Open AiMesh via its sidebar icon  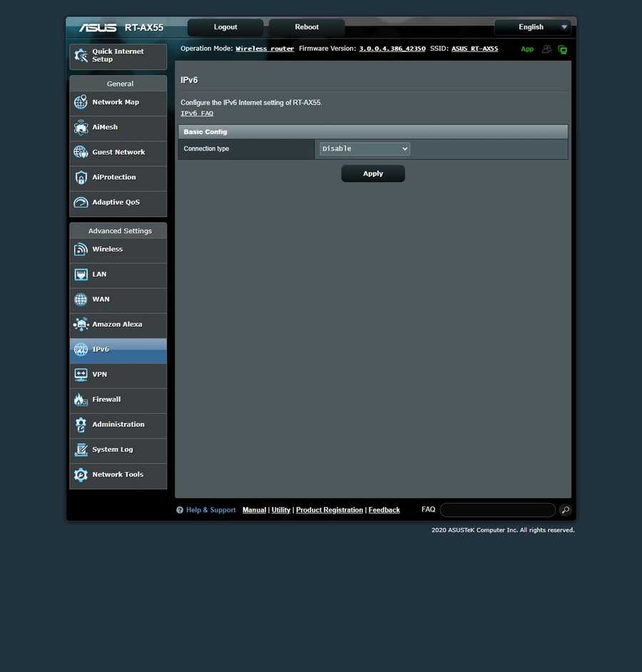tap(81, 128)
